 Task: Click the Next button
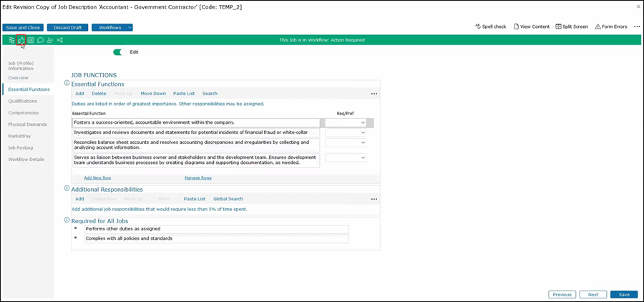(593, 294)
